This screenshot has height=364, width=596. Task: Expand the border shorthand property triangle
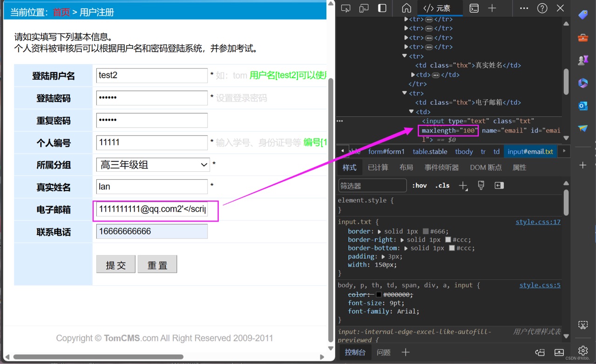pos(379,231)
